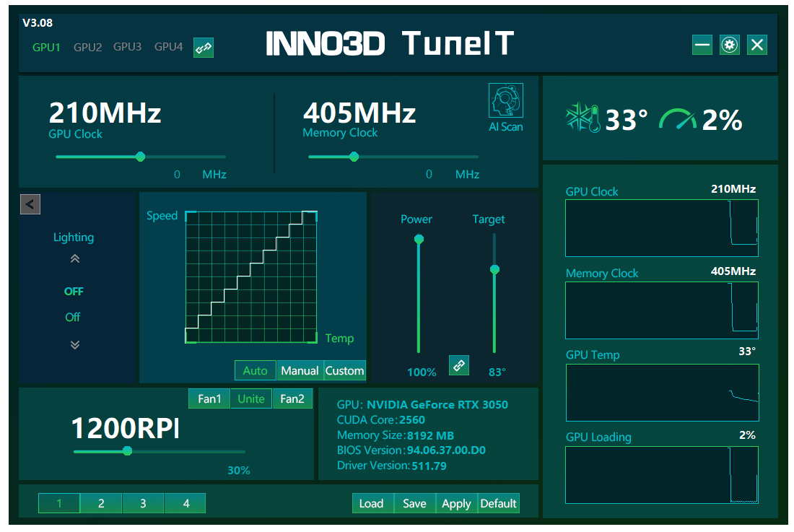
Task: Click the GPU Clock offset value field
Action: pos(178,175)
